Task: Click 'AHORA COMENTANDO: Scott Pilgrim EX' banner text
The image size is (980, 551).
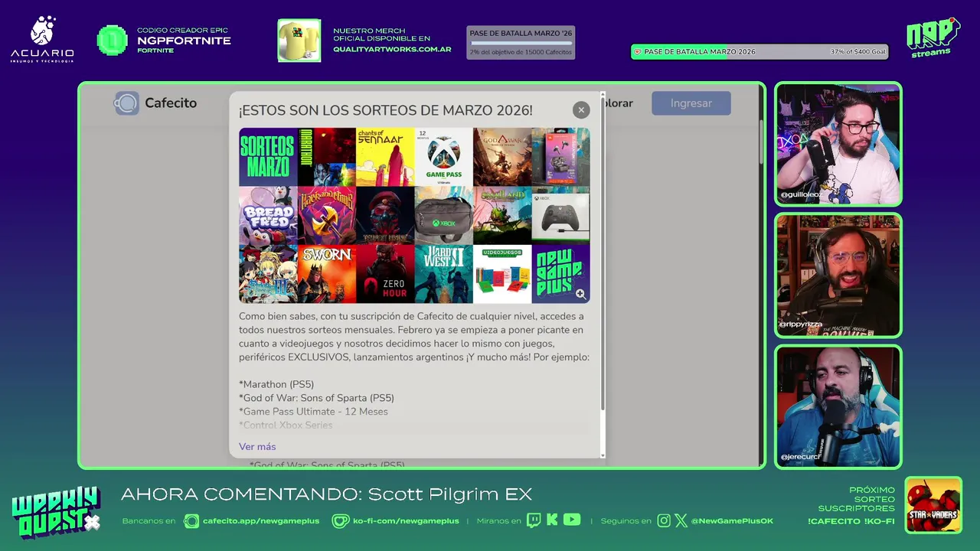Action: (326, 494)
